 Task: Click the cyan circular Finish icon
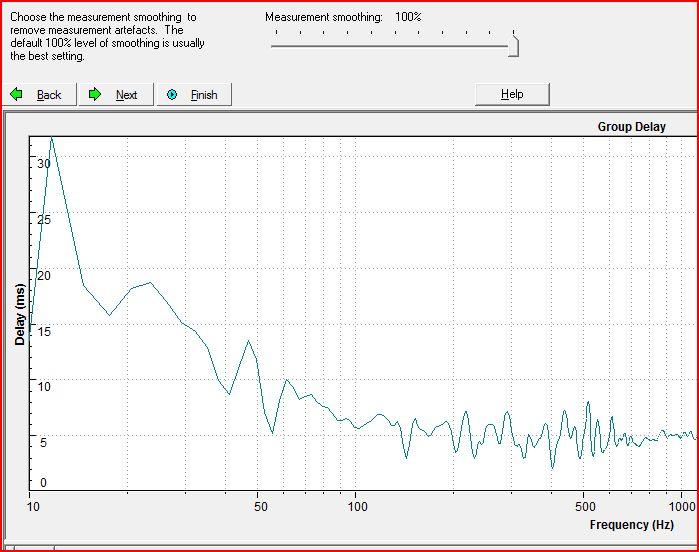[172, 95]
